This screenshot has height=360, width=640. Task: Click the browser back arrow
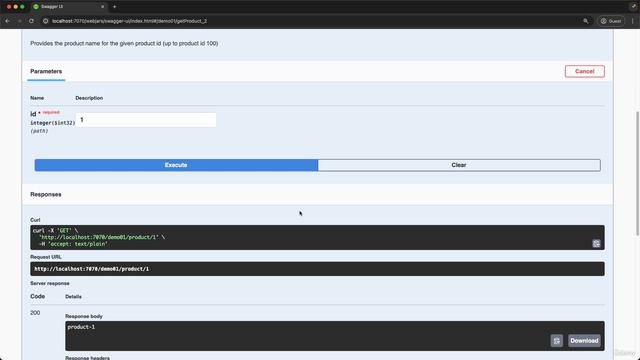pyautogui.click(x=8, y=21)
